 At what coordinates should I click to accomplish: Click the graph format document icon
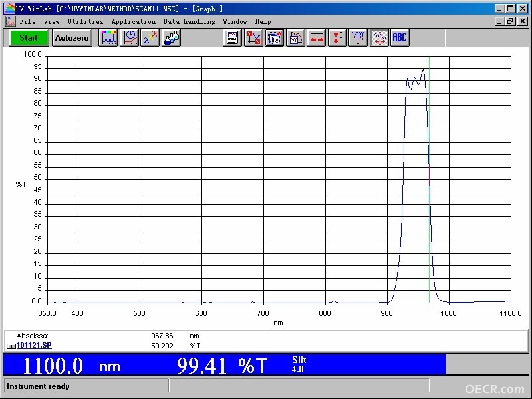(x=295, y=38)
